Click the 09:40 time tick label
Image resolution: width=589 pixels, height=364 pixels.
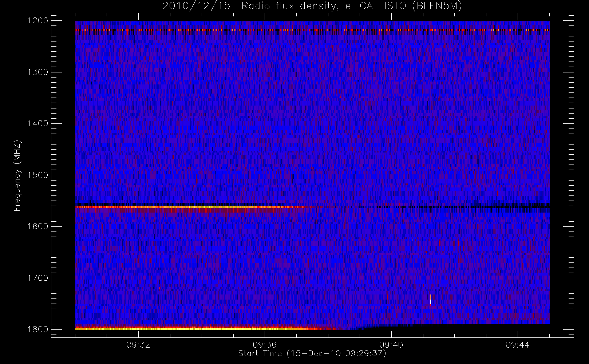pos(391,345)
